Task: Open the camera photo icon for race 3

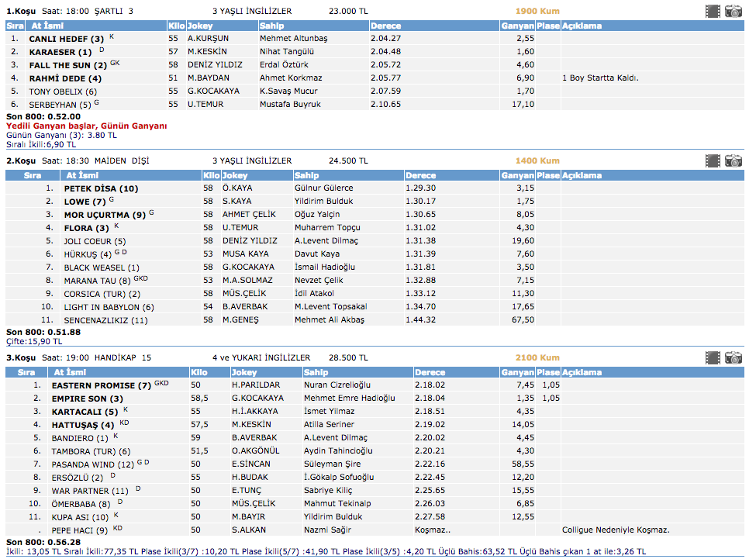Action: pos(734,358)
